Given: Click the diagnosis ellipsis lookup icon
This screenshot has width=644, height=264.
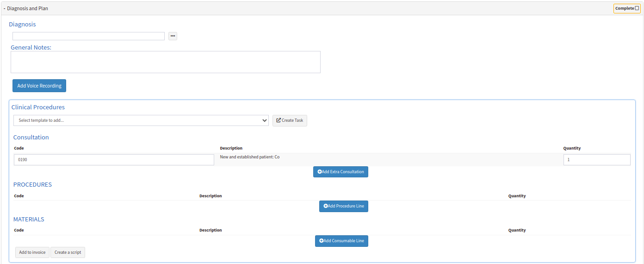Looking at the screenshot, I should tap(173, 36).
